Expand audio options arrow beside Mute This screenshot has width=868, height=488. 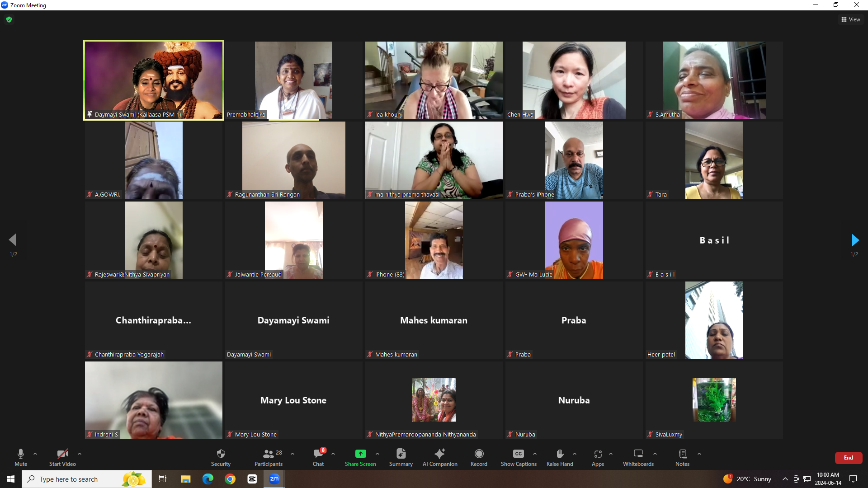coord(35,454)
